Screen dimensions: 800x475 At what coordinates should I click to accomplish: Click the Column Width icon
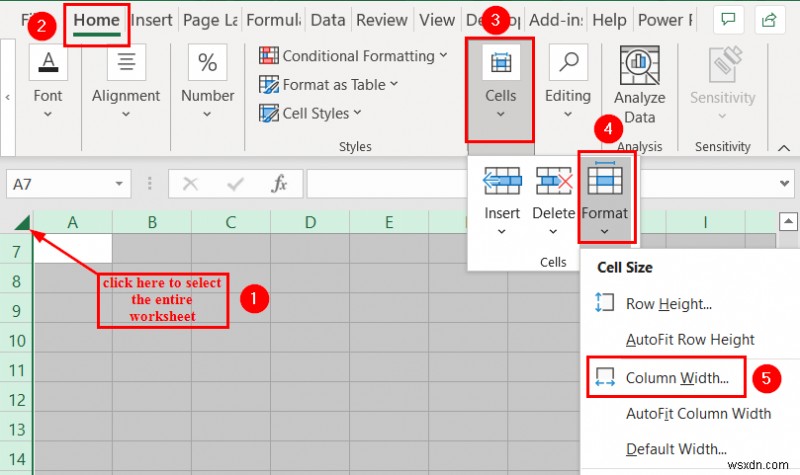click(x=605, y=377)
